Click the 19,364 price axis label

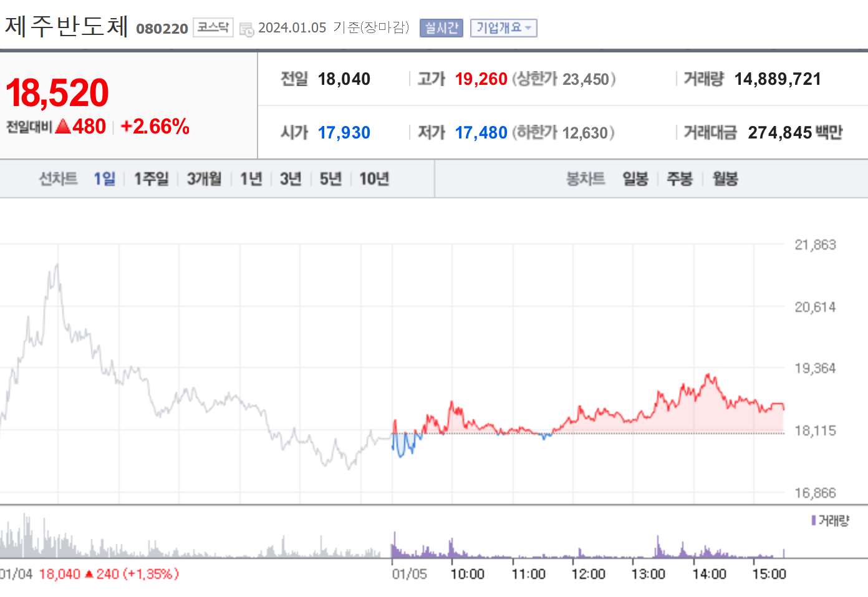click(815, 368)
